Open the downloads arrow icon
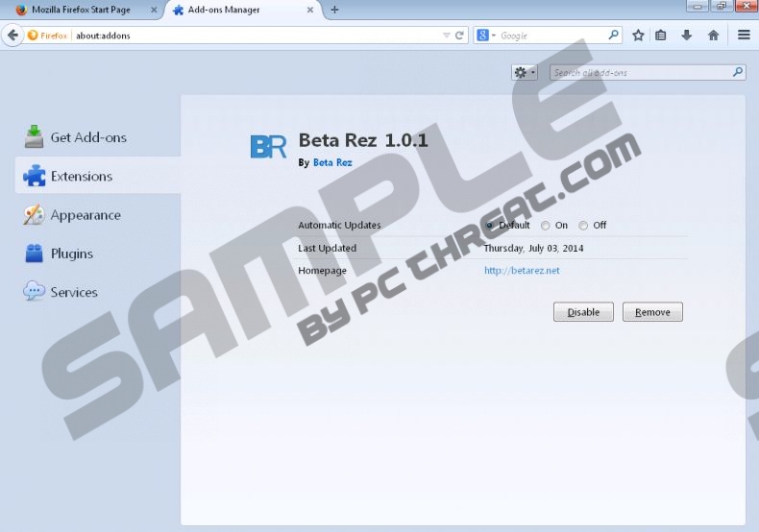The image size is (759, 532). pyautogui.click(x=686, y=36)
